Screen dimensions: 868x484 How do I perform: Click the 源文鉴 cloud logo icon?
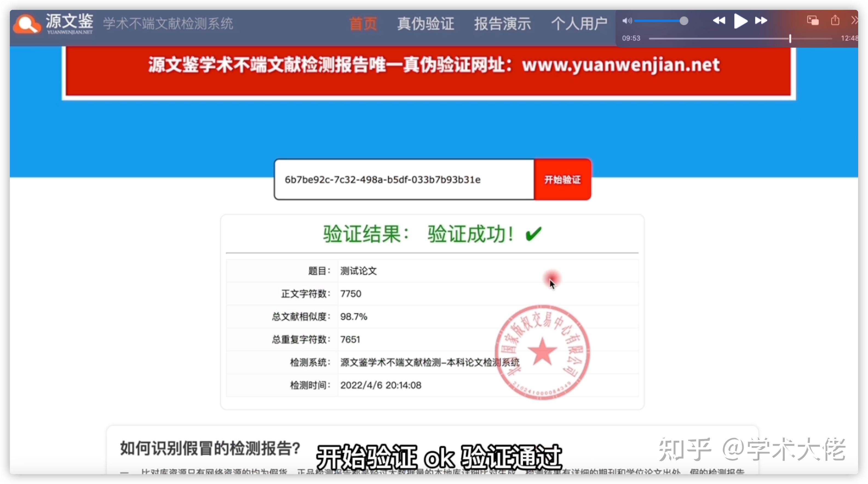pyautogui.click(x=27, y=24)
